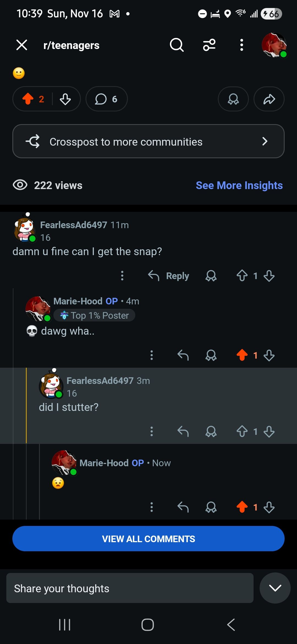Award the "dawg wha.." comment
The width and height of the screenshot is (297, 644).
pos(211,355)
